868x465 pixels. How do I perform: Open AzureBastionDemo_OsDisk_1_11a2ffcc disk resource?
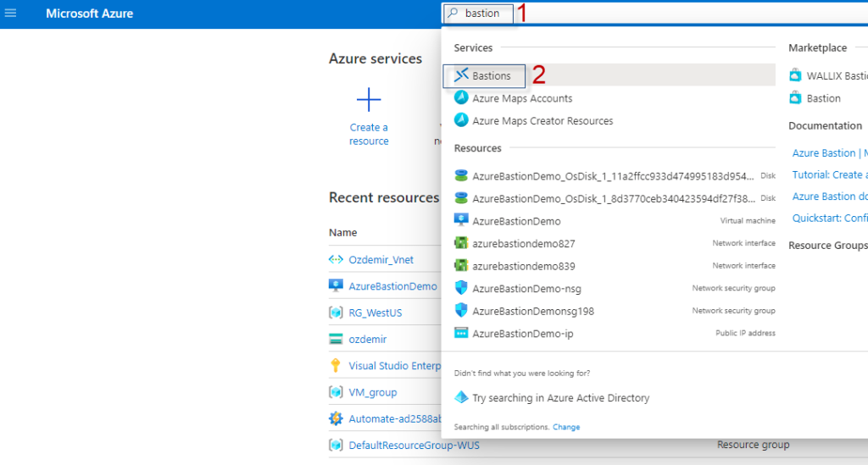[615, 176]
